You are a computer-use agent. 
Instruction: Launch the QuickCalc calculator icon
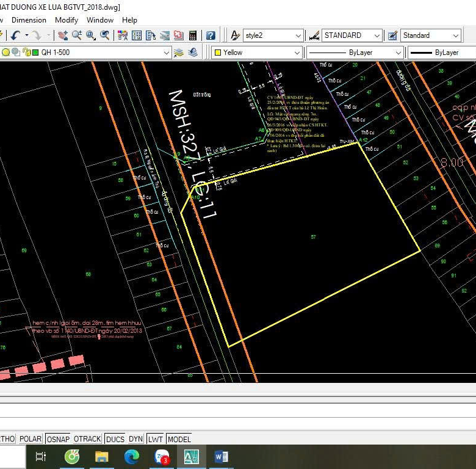tap(193, 35)
